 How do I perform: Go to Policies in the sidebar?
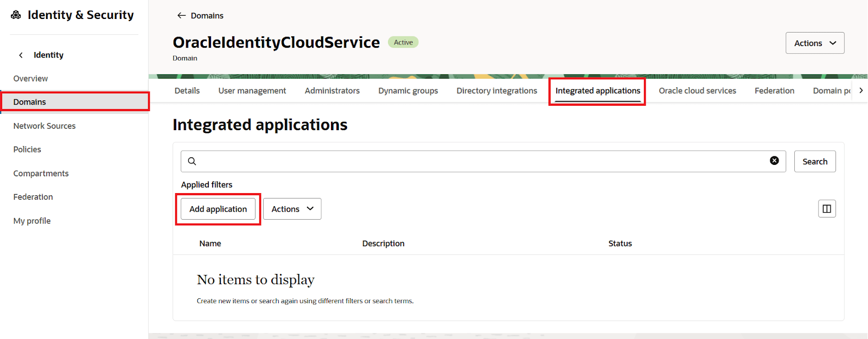(x=27, y=150)
